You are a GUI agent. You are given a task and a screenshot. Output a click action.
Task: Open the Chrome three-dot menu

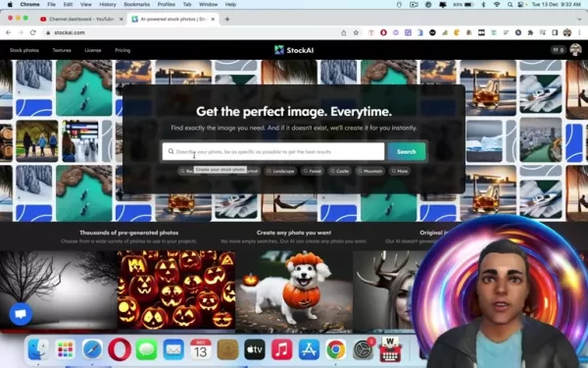[x=580, y=32]
